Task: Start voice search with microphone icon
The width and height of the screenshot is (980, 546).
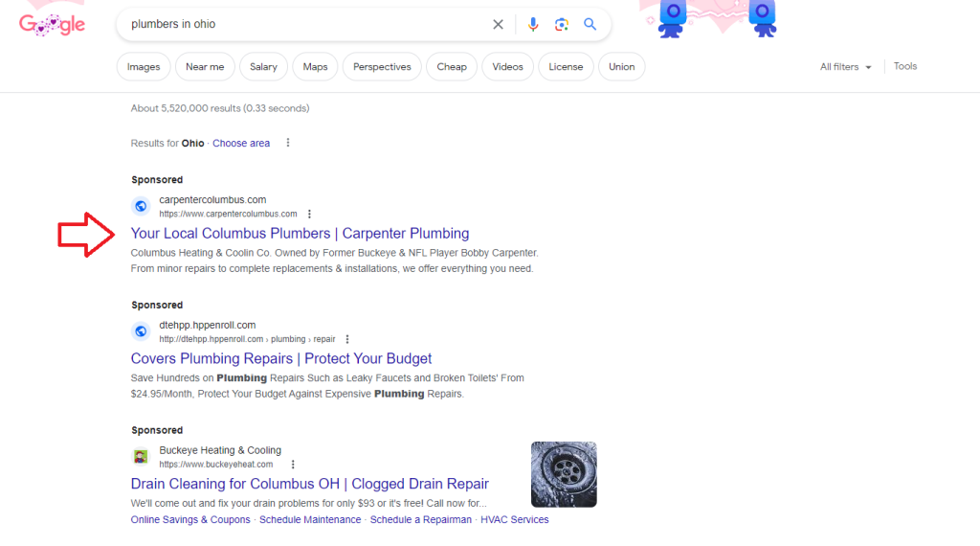Action: (x=533, y=25)
